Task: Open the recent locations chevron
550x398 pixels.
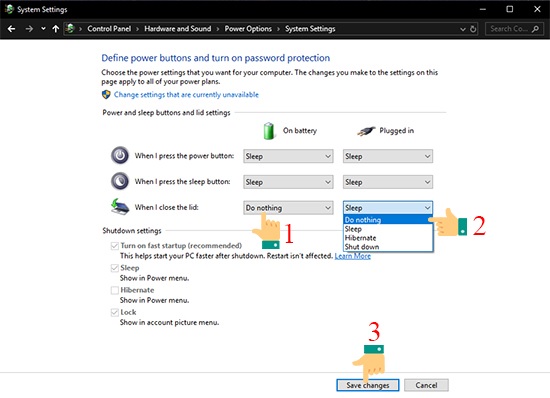Action: coord(43,29)
